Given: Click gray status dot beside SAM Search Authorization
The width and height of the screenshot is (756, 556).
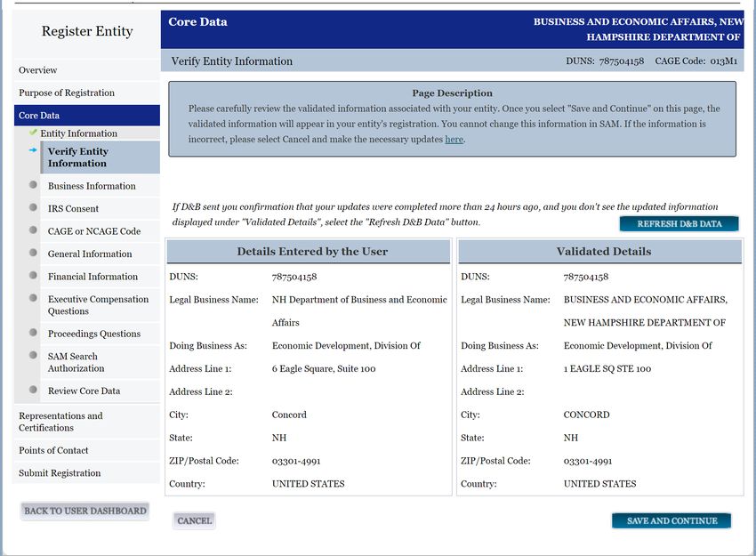Looking at the screenshot, I should 33,355.
